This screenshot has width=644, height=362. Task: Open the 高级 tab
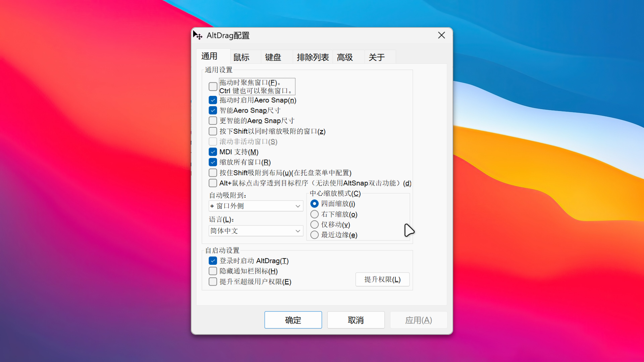[x=348, y=57]
